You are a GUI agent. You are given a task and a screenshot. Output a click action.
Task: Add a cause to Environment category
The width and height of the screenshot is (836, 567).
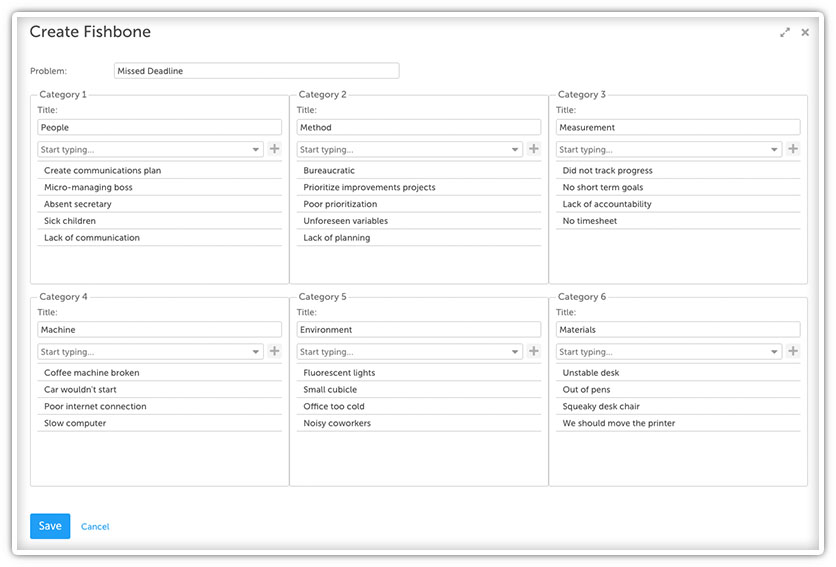coord(534,351)
